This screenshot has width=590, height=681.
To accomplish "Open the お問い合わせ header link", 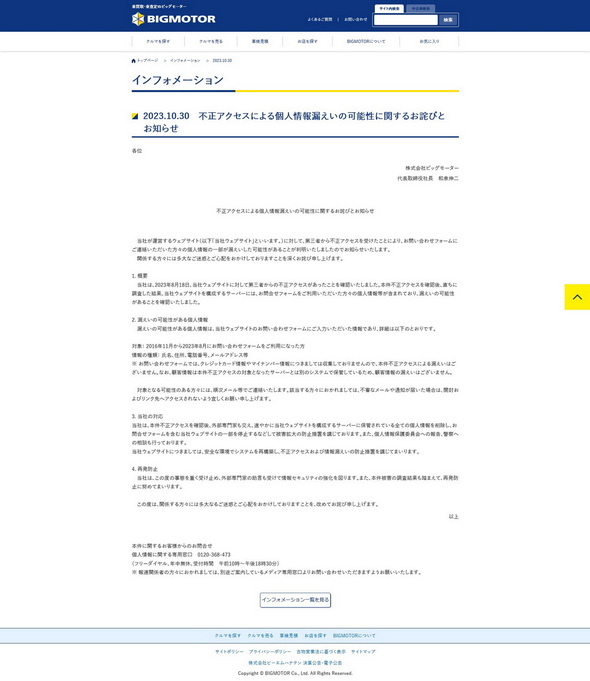I will pyautogui.click(x=355, y=20).
